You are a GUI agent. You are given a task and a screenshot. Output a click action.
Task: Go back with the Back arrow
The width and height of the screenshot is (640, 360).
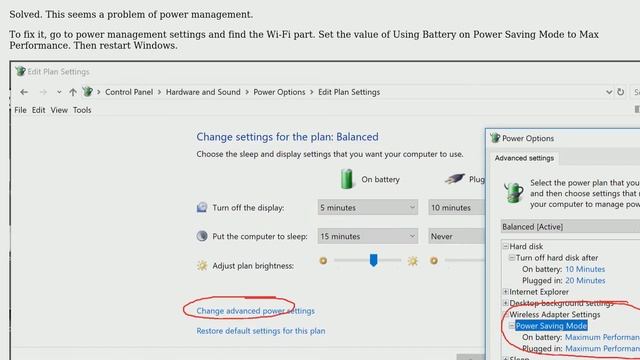24,92
